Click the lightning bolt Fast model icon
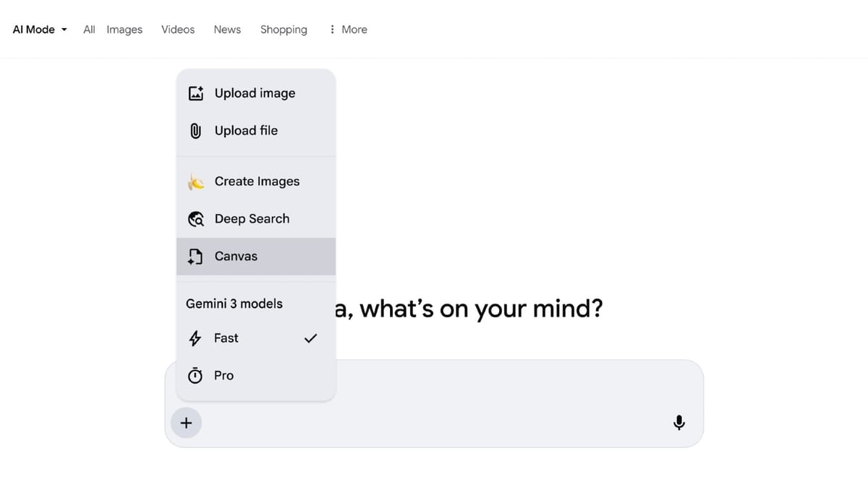This screenshot has width=868, height=488. [x=195, y=338]
